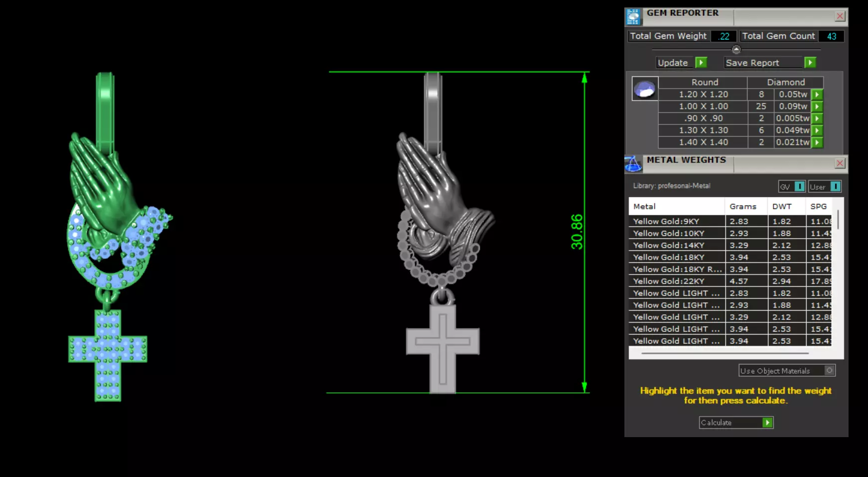
Task: Enable Use Object Materials option
Action: tap(830, 370)
